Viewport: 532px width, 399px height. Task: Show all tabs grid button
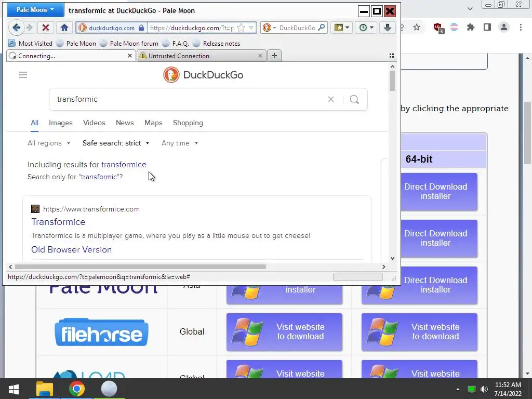[x=392, y=56]
